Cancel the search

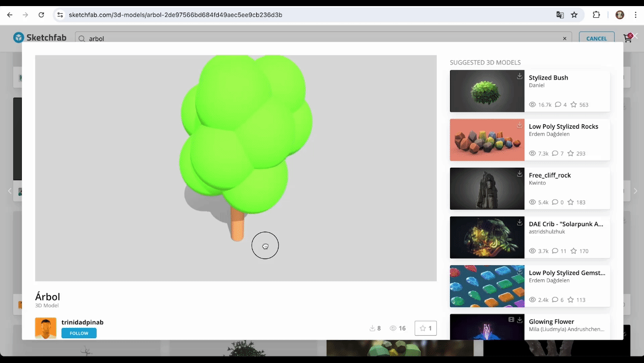click(596, 39)
